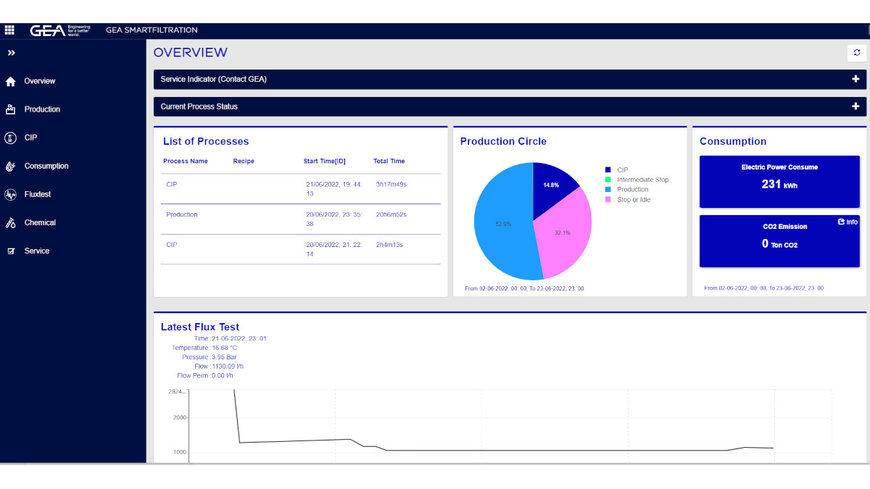Image resolution: width=870 pixels, height=489 pixels.
Task: Open the Consumption menu item
Action: (x=46, y=166)
